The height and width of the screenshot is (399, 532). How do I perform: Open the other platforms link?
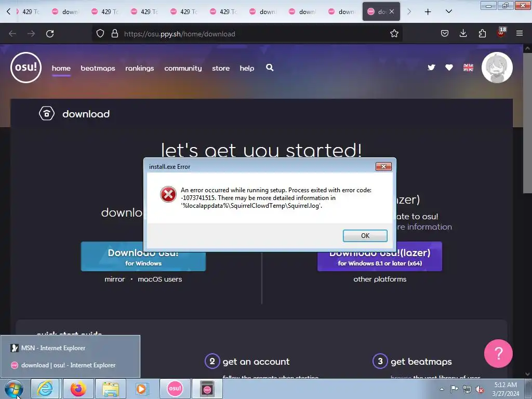click(x=380, y=279)
